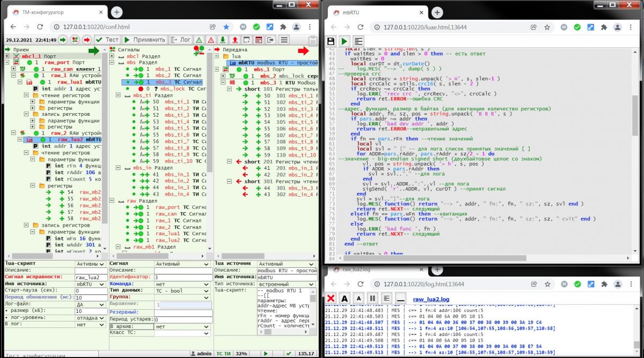Reload the mbRTU browser page
The image size is (644, 358).
361,27
